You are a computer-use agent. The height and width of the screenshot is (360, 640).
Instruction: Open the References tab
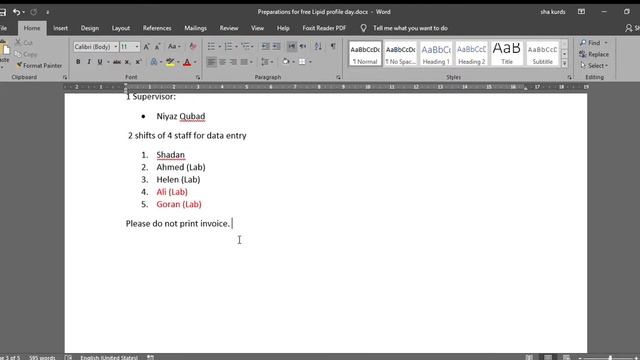click(x=157, y=28)
